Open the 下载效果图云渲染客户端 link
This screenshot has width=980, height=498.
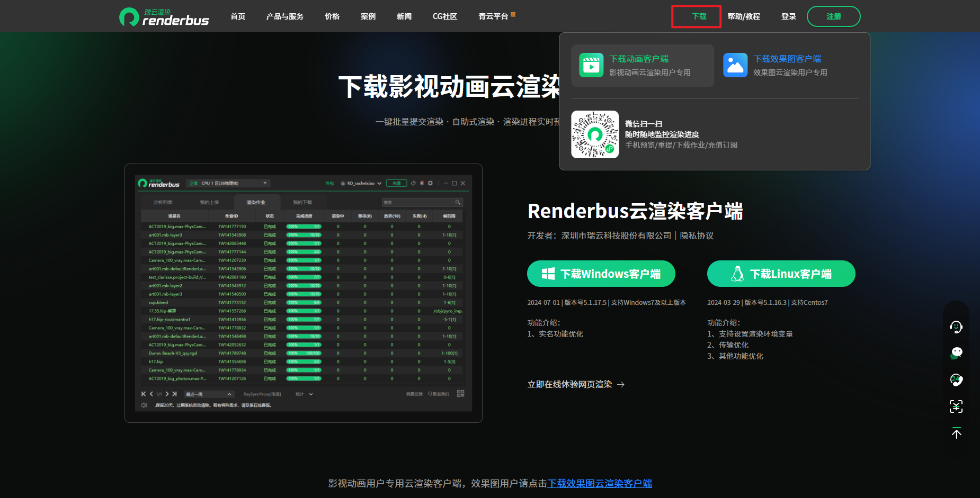coord(600,483)
